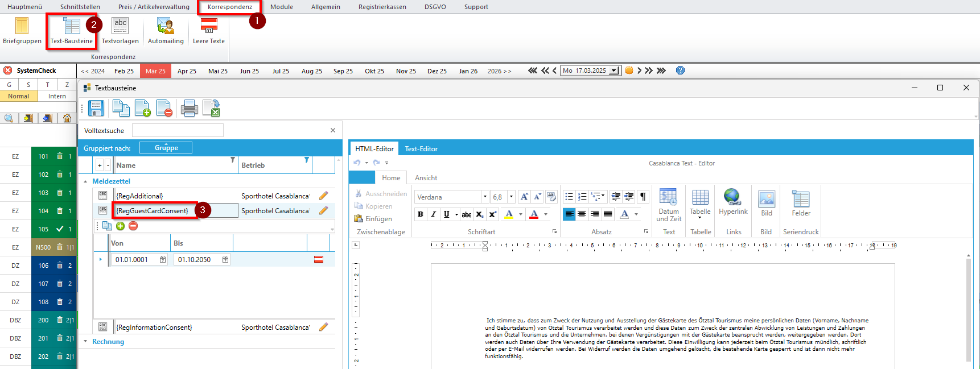Click the magnifier search icon under Normal

(9, 118)
